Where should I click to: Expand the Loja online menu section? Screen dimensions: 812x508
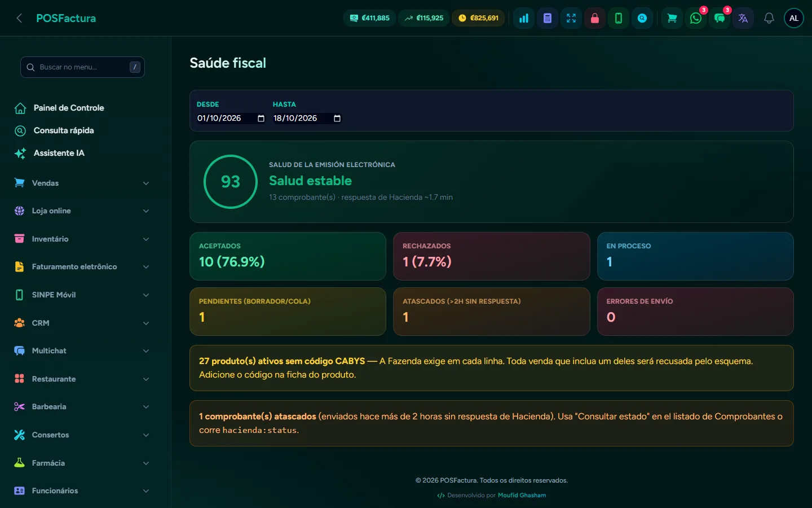point(82,211)
